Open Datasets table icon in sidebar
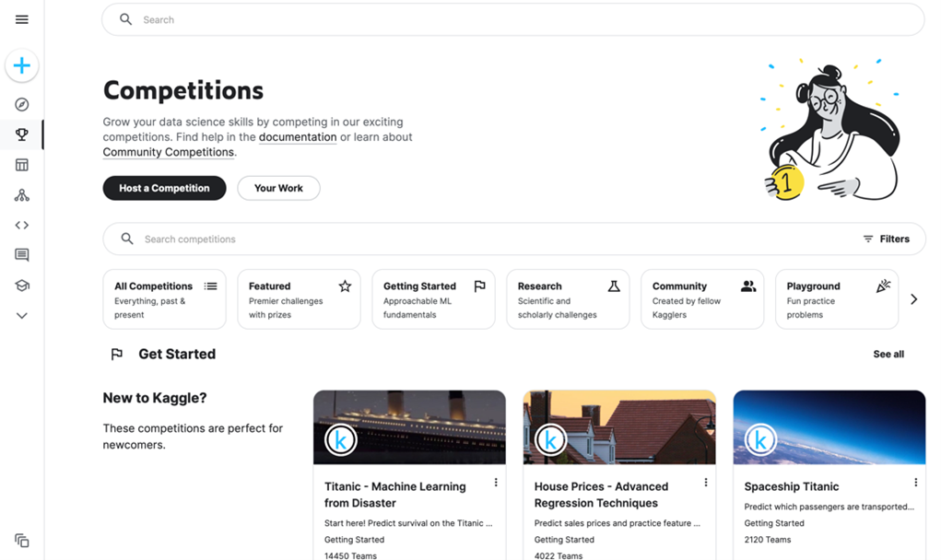Image resolution: width=941 pixels, height=560 pixels. [22, 165]
